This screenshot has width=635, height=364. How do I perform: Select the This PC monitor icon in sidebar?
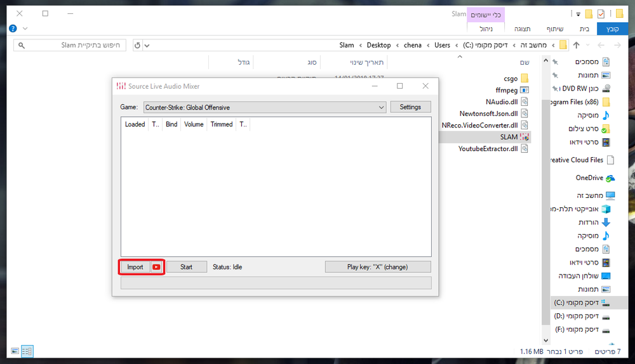pos(610,195)
